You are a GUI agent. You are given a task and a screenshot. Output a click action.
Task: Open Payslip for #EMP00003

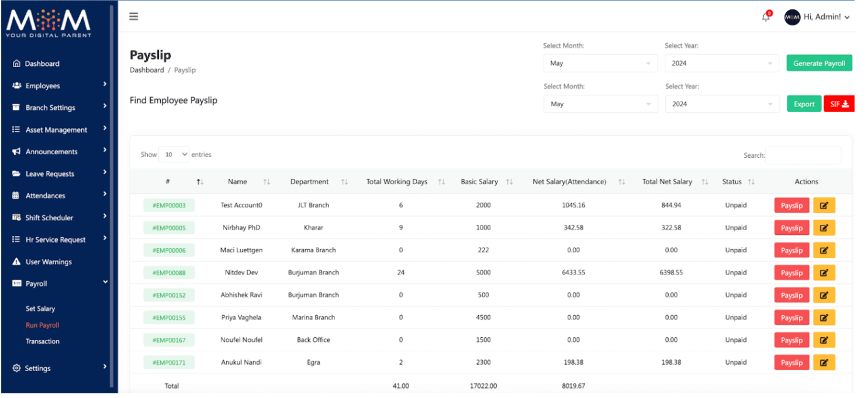point(792,205)
